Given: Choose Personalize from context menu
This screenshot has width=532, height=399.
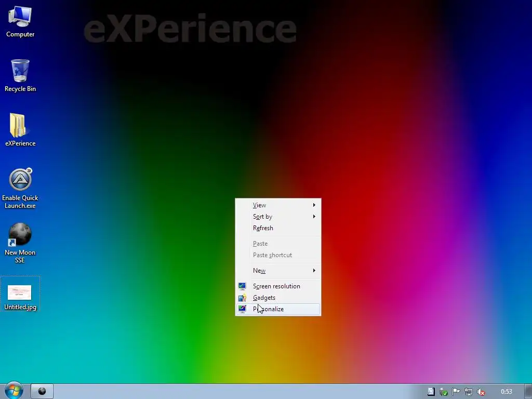Looking at the screenshot, I should click(x=278, y=309).
